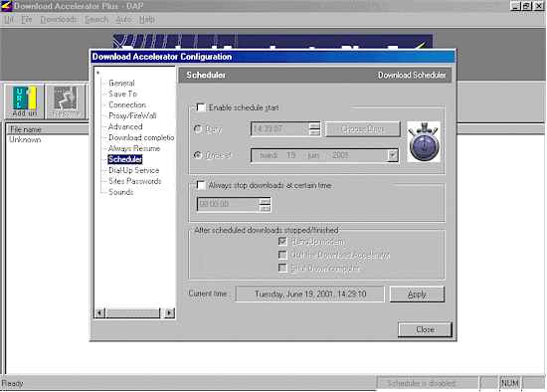Click the NUM status bar indicator

pyautogui.click(x=509, y=383)
